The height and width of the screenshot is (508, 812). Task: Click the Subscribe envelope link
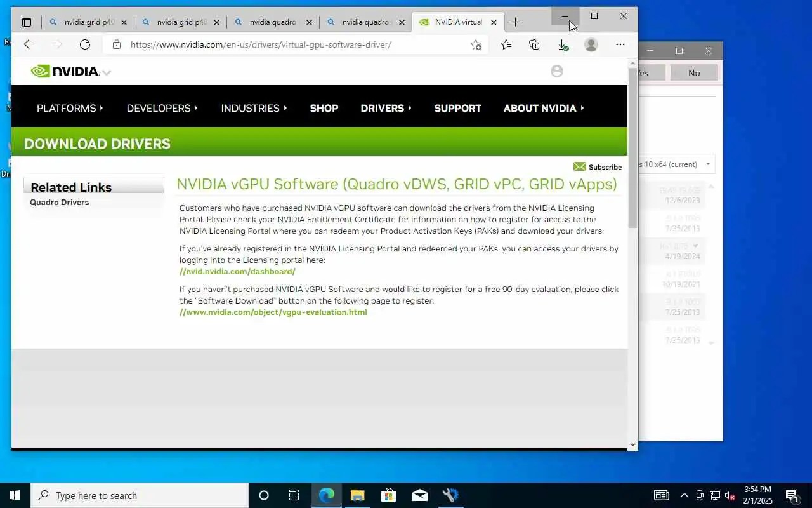point(598,167)
